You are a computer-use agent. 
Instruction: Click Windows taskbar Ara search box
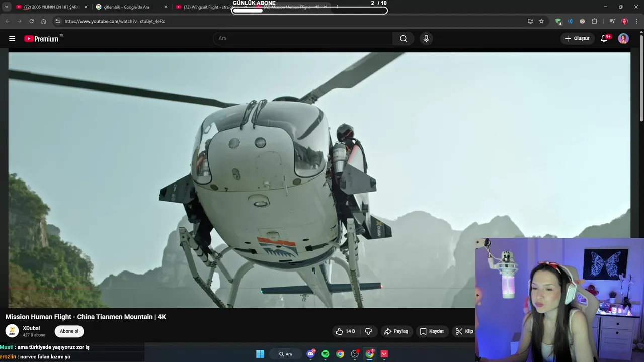click(285, 354)
